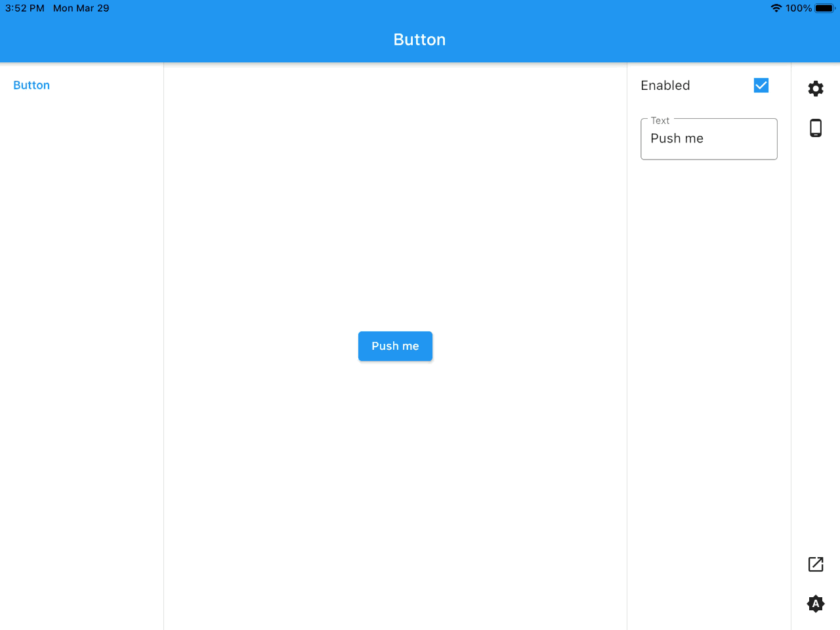Image resolution: width=840 pixels, height=630 pixels.
Task: Click blank preview area below Push me button
Action: pos(395,492)
